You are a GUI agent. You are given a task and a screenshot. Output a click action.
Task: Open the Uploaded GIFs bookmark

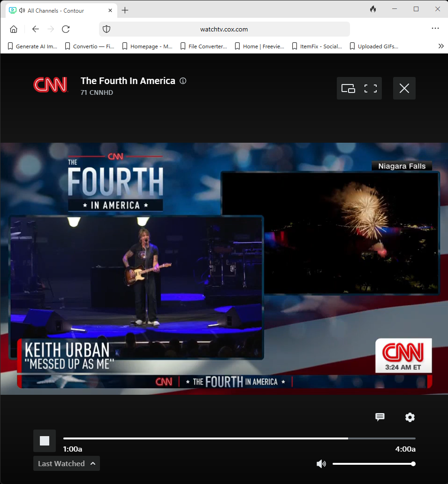pos(374,46)
